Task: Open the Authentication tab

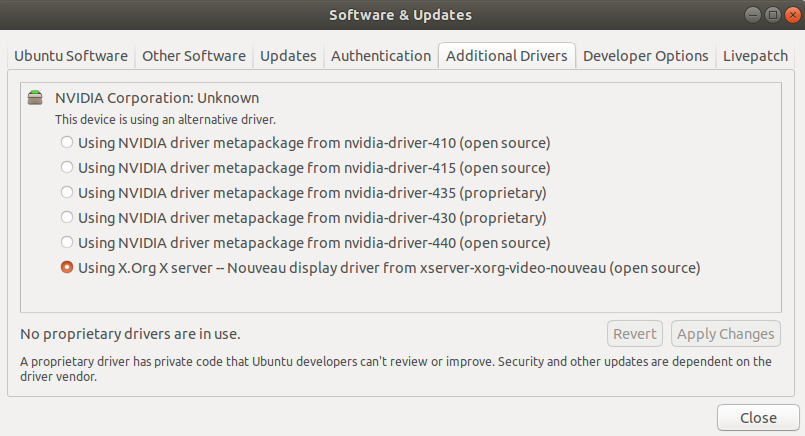Action: pos(381,55)
